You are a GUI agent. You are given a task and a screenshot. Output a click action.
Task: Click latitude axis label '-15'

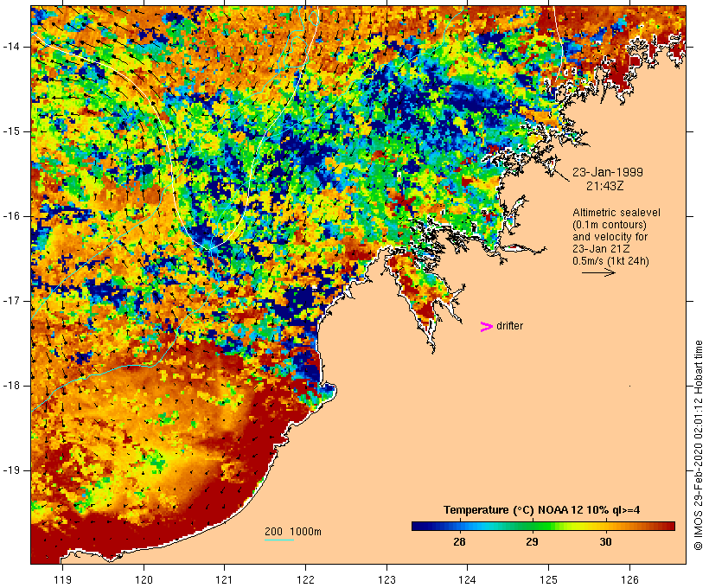click(10, 131)
